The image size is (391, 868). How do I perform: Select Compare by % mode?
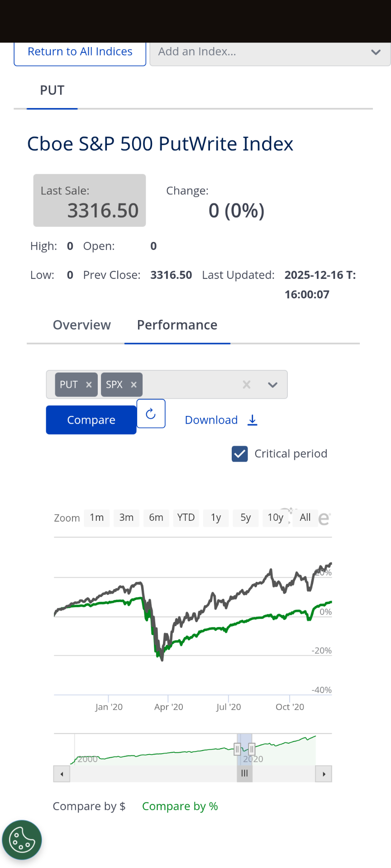[180, 806]
